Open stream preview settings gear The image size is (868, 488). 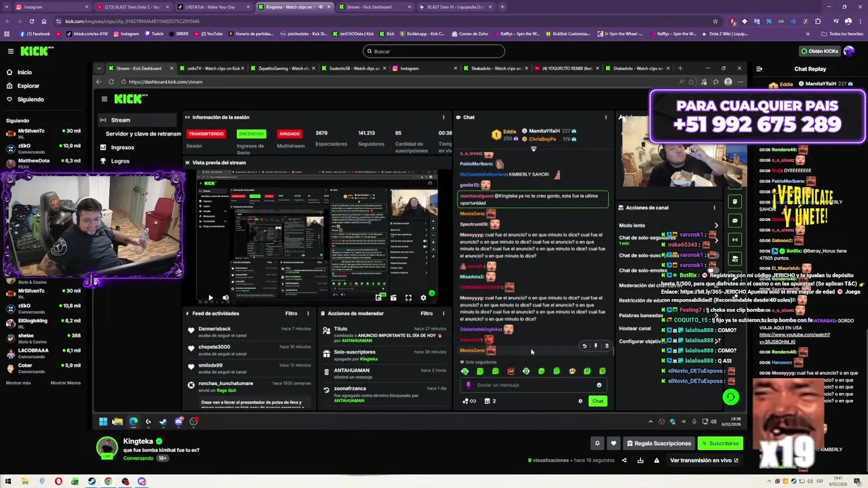click(x=423, y=298)
